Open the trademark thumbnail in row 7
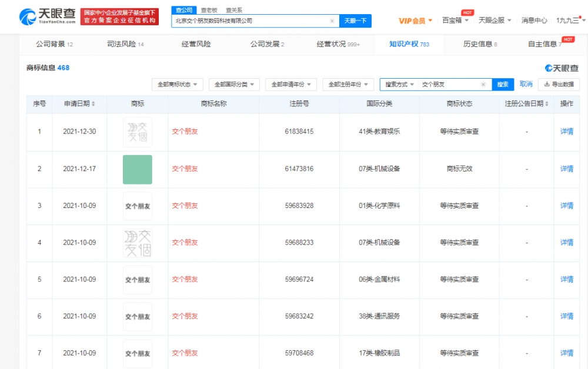This screenshot has height=369, width=588. click(x=138, y=353)
